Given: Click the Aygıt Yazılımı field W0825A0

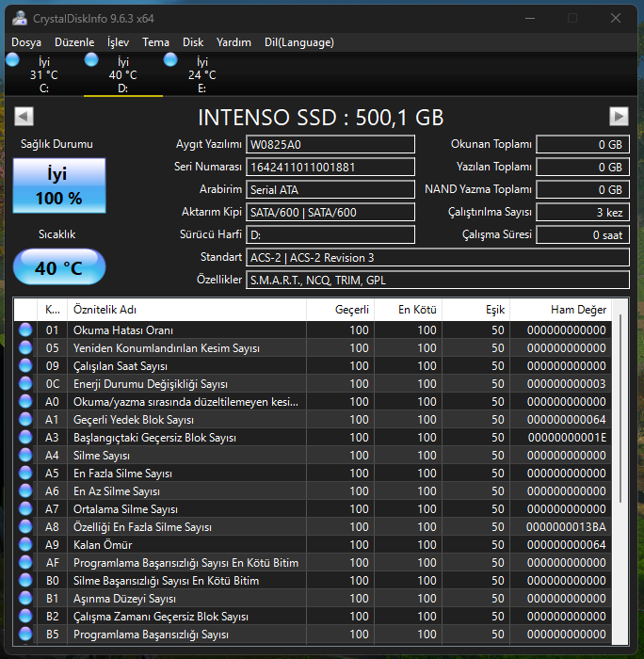Looking at the screenshot, I should pos(330,145).
